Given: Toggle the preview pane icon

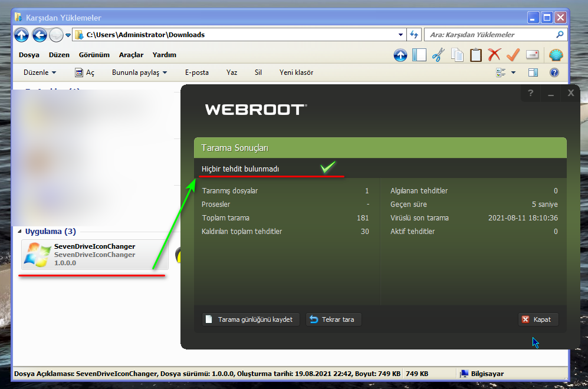Looking at the screenshot, I should pyautogui.click(x=533, y=72).
